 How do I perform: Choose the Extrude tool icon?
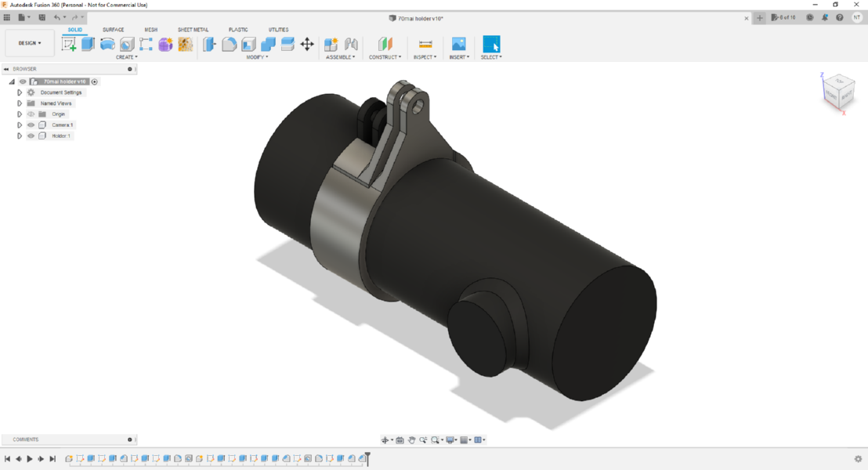88,45
